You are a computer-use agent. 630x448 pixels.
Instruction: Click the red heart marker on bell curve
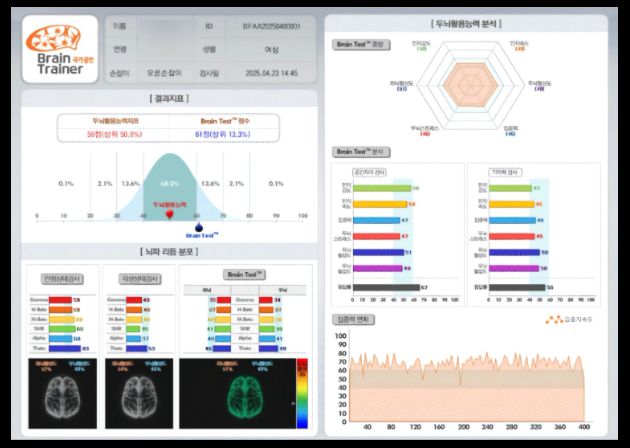(170, 214)
